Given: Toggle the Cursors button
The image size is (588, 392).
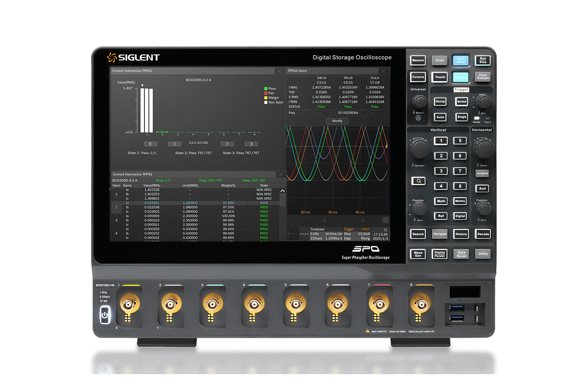Looking at the screenshot, I should pyautogui.click(x=418, y=77).
